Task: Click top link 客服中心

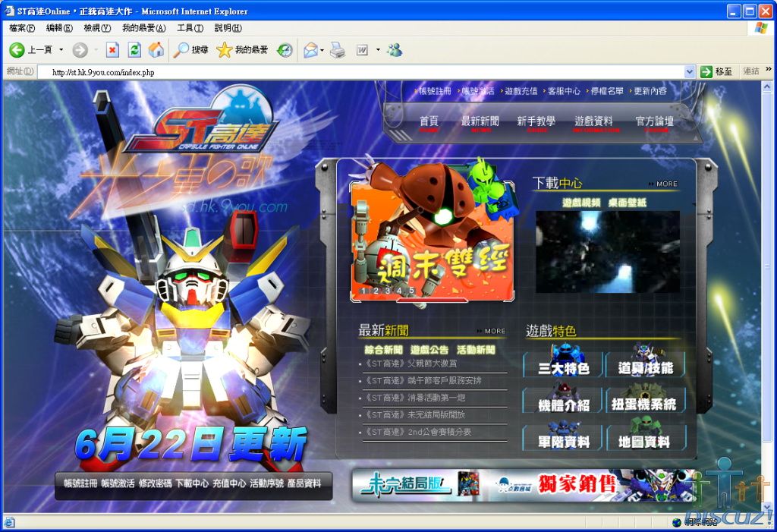Action: click(562, 91)
